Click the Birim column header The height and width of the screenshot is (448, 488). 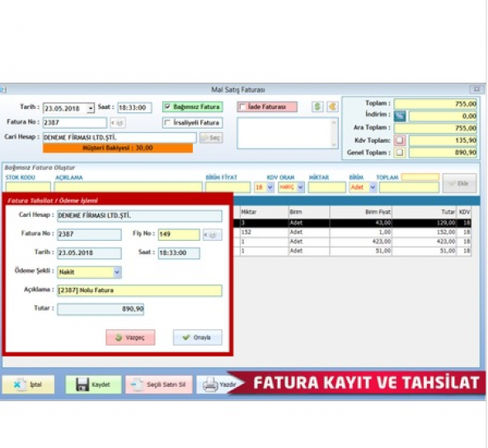(x=309, y=212)
